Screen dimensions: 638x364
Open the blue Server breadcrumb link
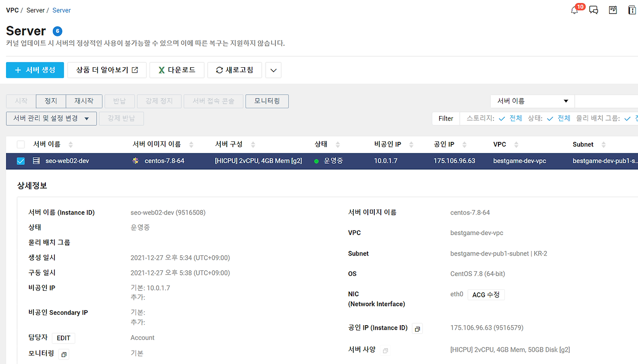[x=61, y=10]
